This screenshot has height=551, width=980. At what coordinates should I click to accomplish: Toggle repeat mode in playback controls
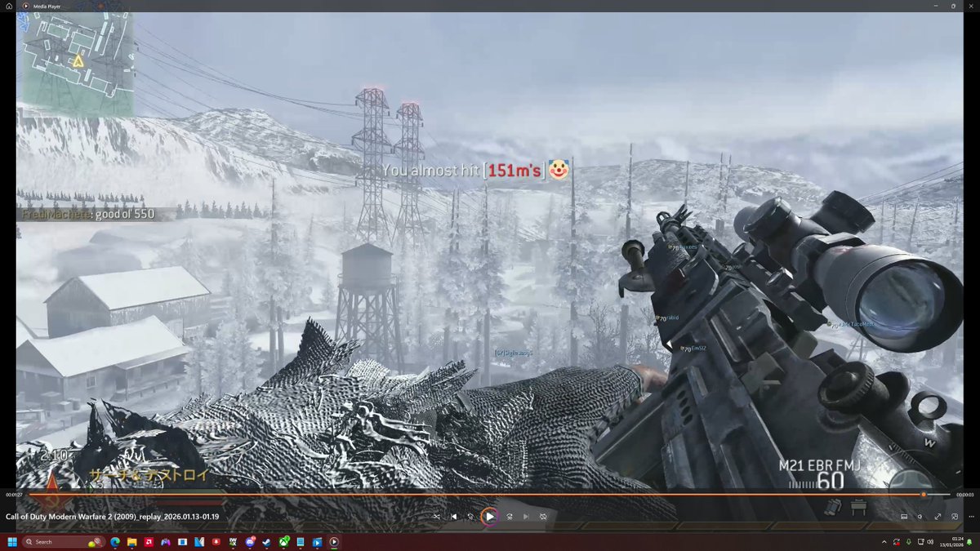[543, 516]
